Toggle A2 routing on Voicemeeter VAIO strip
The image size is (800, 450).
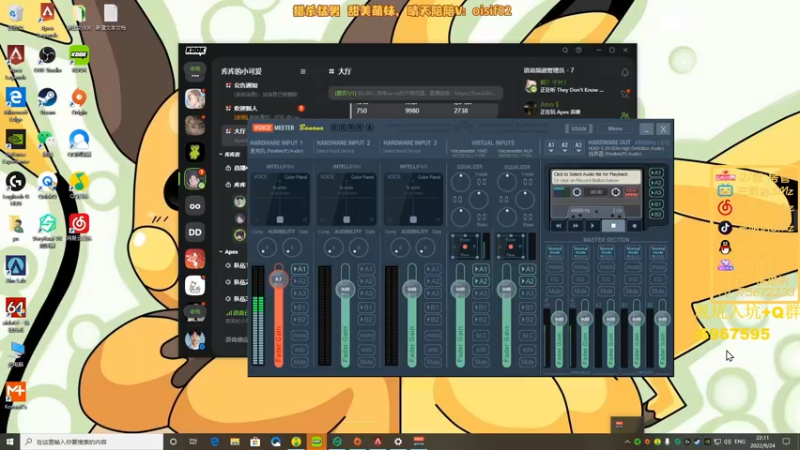(481, 281)
